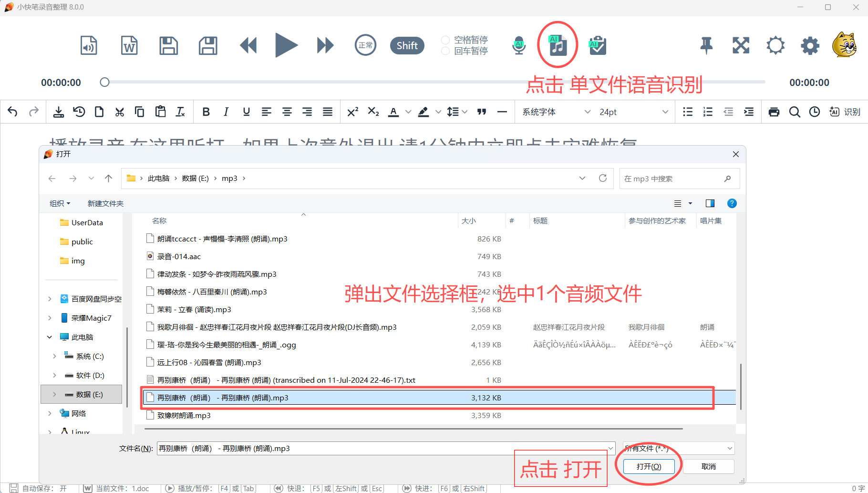Viewport: 868px width, 493px height.
Task: Open the 系统字体 font dropdown
Action: tap(556, 112)
